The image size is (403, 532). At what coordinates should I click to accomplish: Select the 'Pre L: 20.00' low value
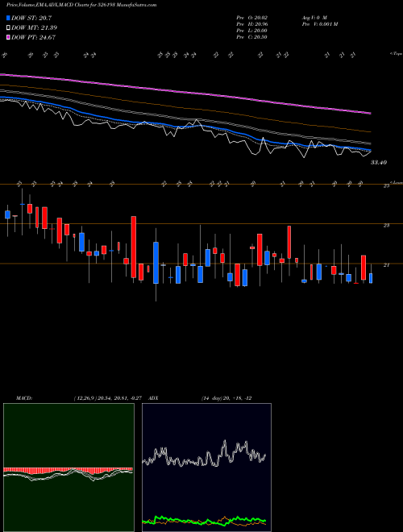click(x=251, y=30)
